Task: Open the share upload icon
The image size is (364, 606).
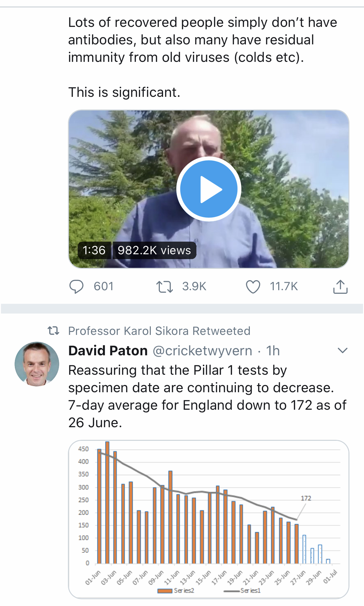Action: coord(340,287)
